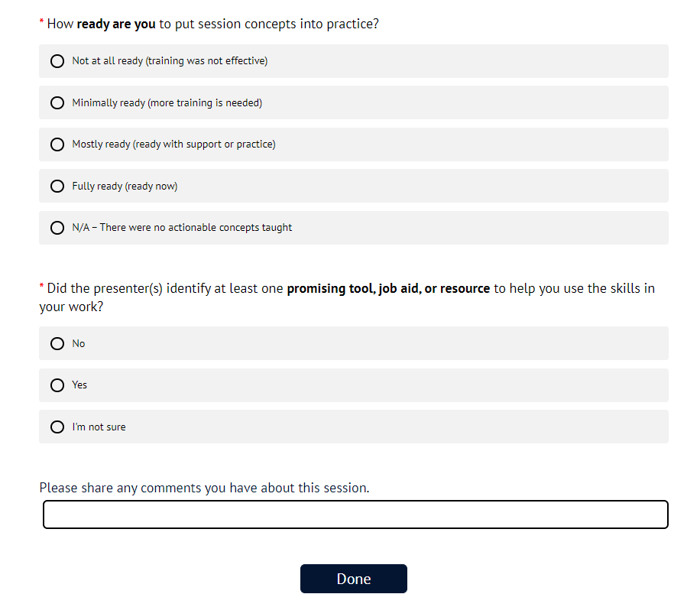Click the 'I'm not sure' label text
Screen dimensions: 700x607
(x=99, y=427)
